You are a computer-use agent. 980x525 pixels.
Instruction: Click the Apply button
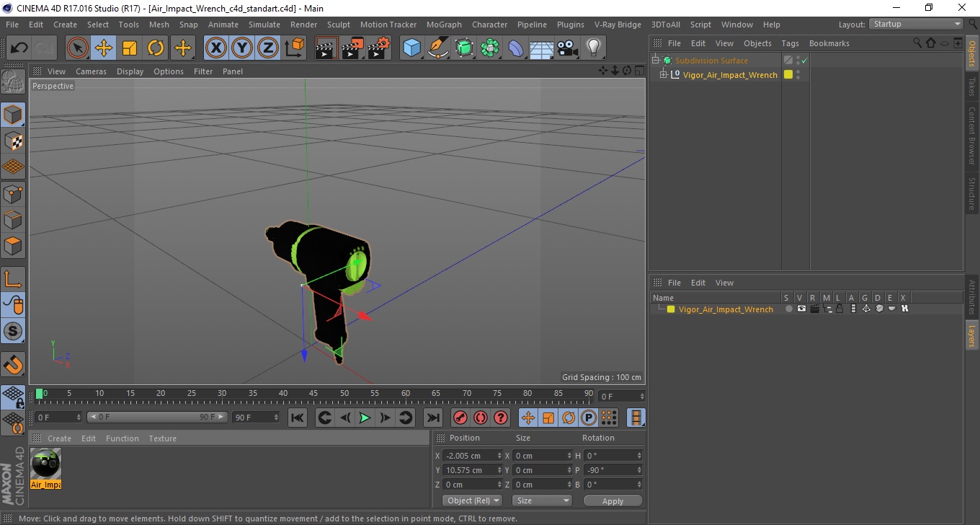pyautogui.click(x=612, y=500)
